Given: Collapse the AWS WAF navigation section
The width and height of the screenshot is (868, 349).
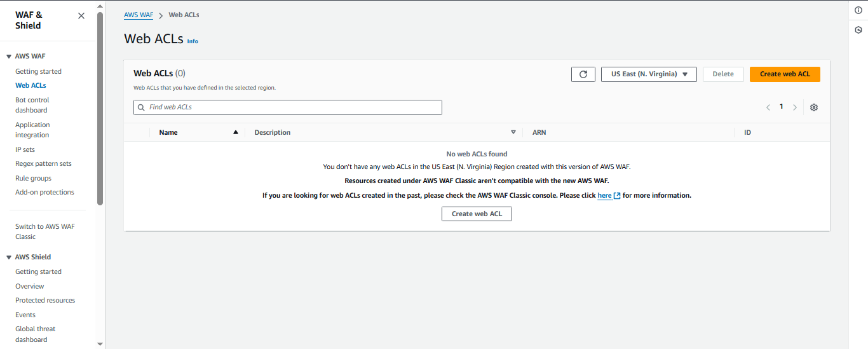Looking at the screenshot, I should (9, 57).
